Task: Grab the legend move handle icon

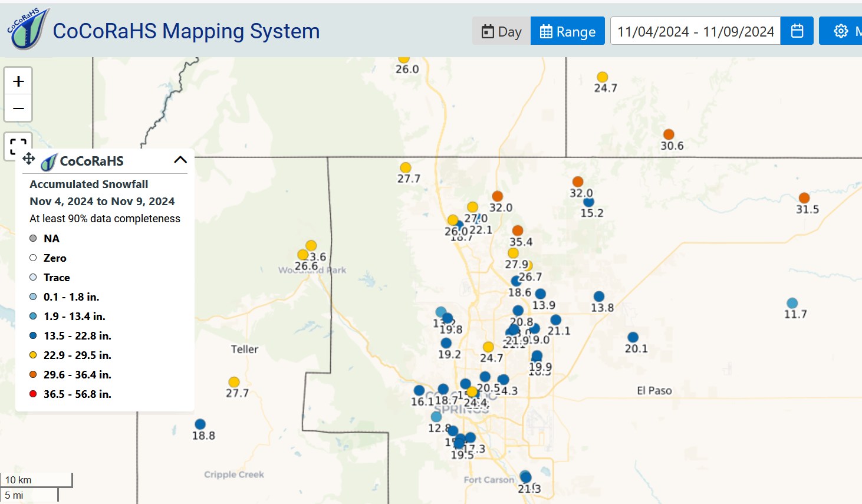Action: click(x=28, y=159)
